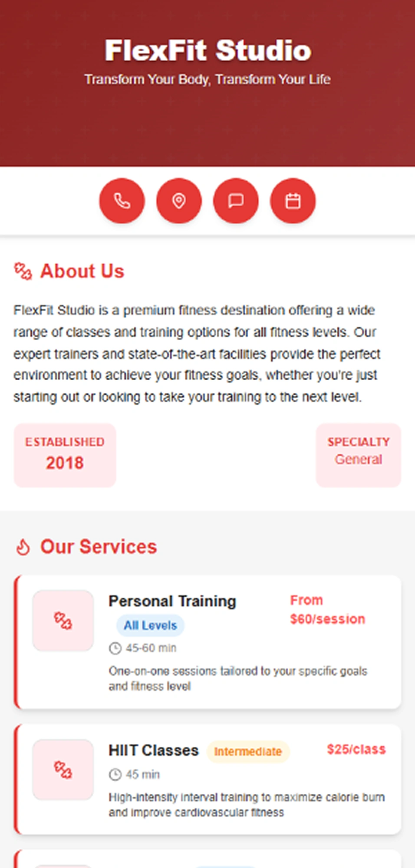
Task: Click the From $60/session price label
Action: 327,610
